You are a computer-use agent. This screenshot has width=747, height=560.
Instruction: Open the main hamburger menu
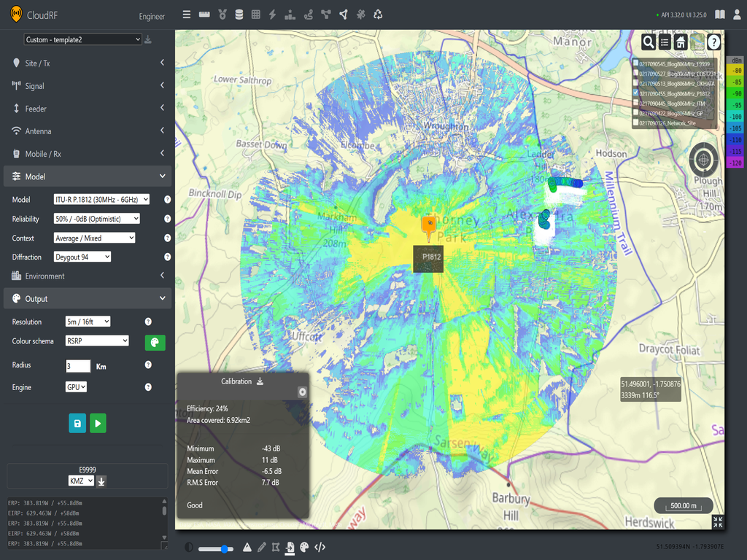(x=186, y=14)
